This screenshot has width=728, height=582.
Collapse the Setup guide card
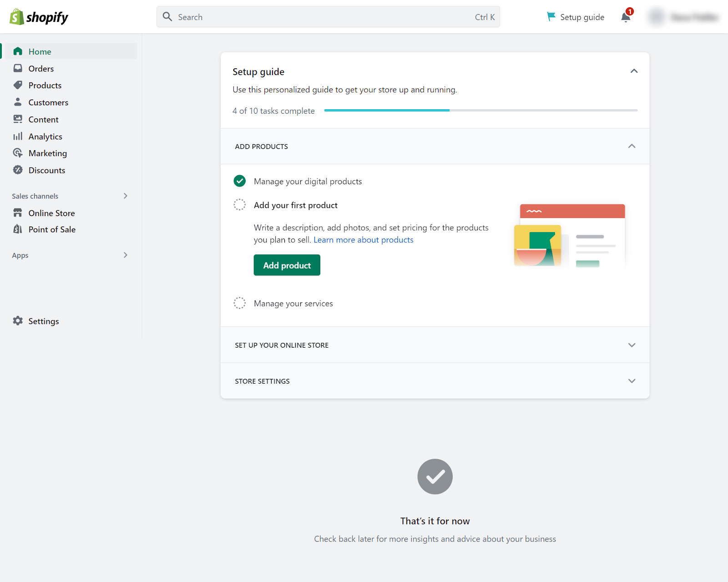[x=634, y=71]
